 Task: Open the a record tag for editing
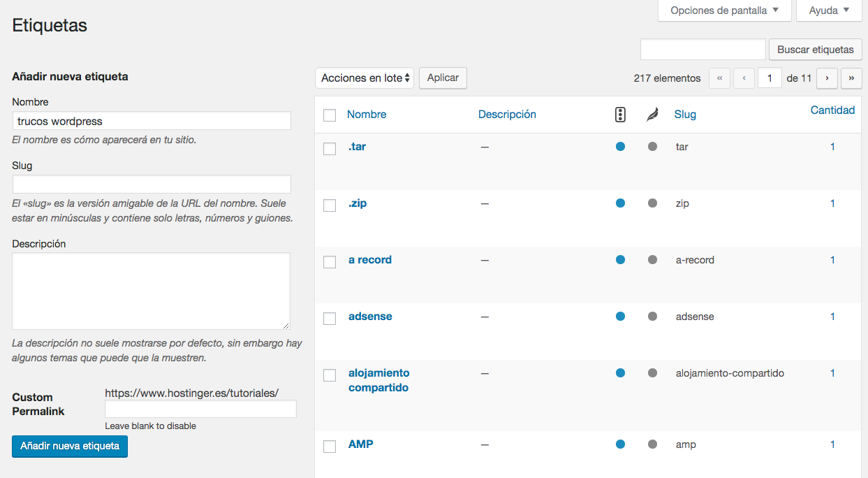[x=369, y=259]
